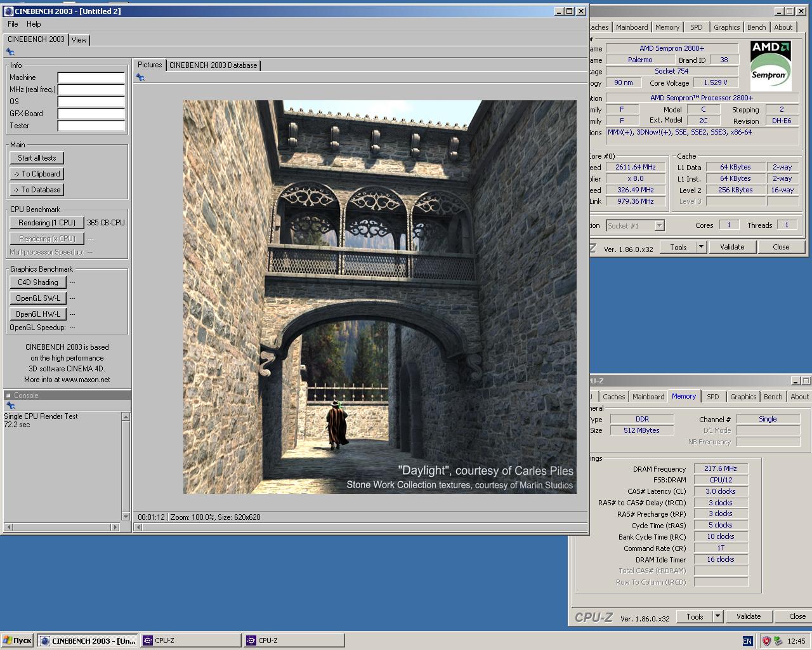Select the second CPU-Z taskbar button

294,640
